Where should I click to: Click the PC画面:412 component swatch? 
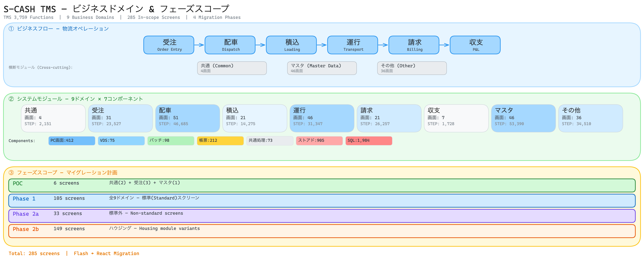72,141
